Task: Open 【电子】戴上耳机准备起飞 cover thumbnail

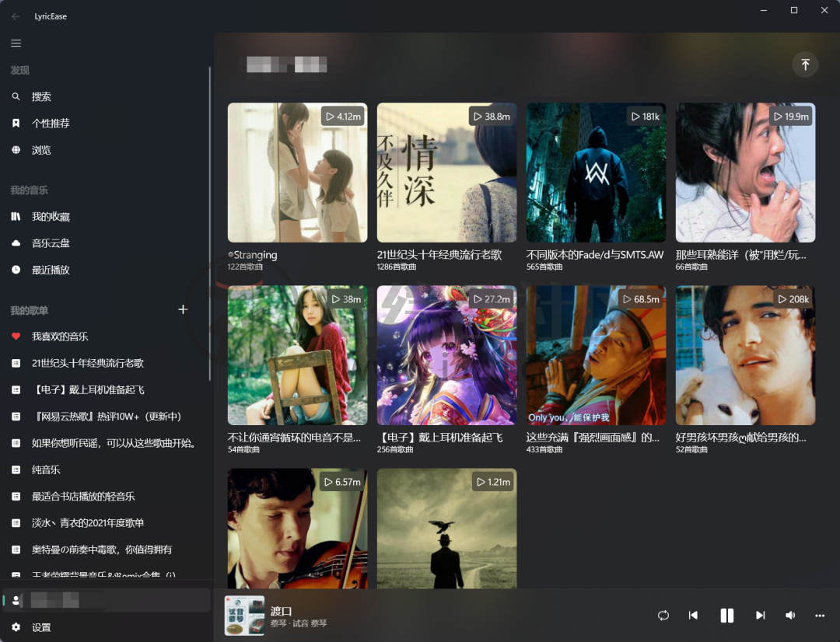Action: tap(446, 355)
